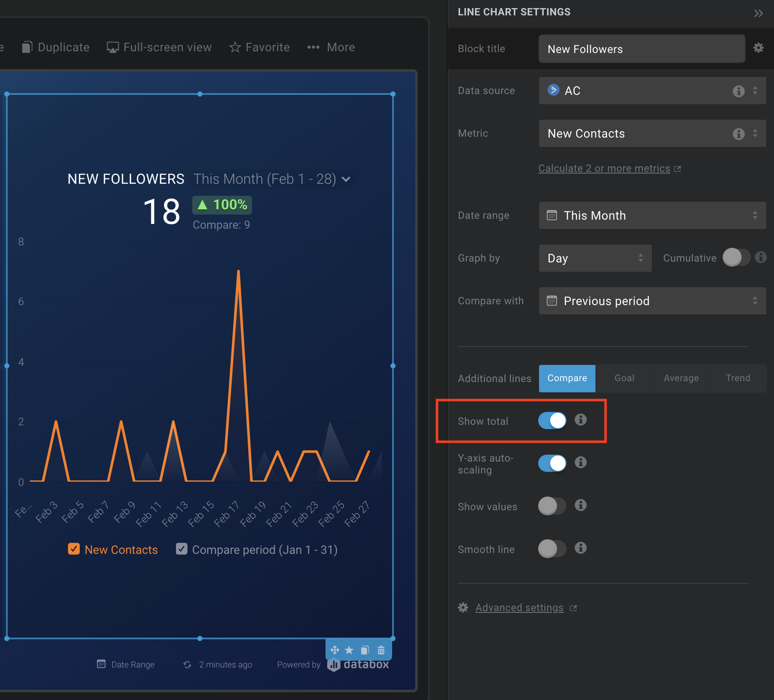Select Goal additional lines tab
The height and width of the screenshot is (700, 774).
click(624, 378)
